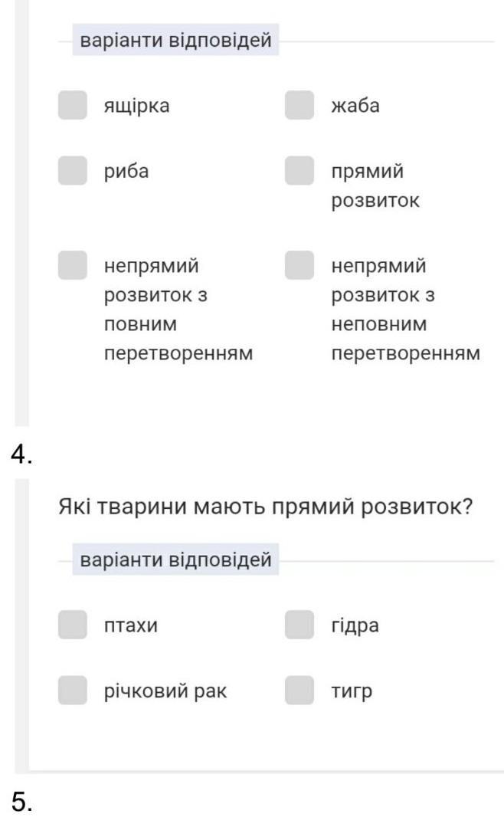Viewport: 504px width, 817px height.
Task: Click the гідра answer label text
Action: [355, 626]
